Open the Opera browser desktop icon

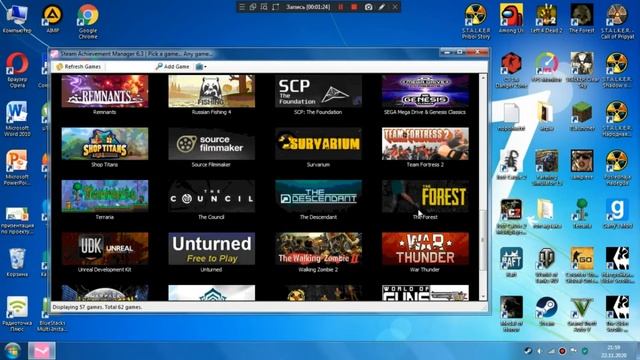pos(17,70)
